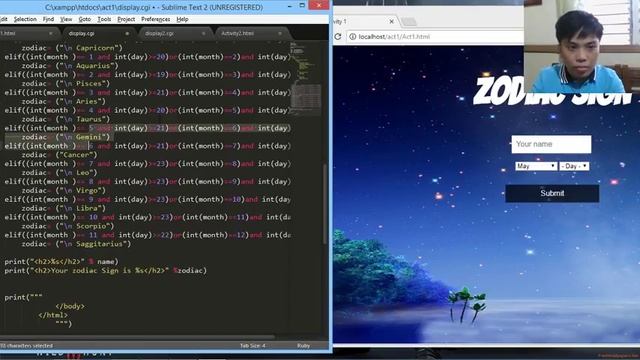Click the editor vertical scrollbar
This screenshot has width=640, height=360.
click(325, 204)
